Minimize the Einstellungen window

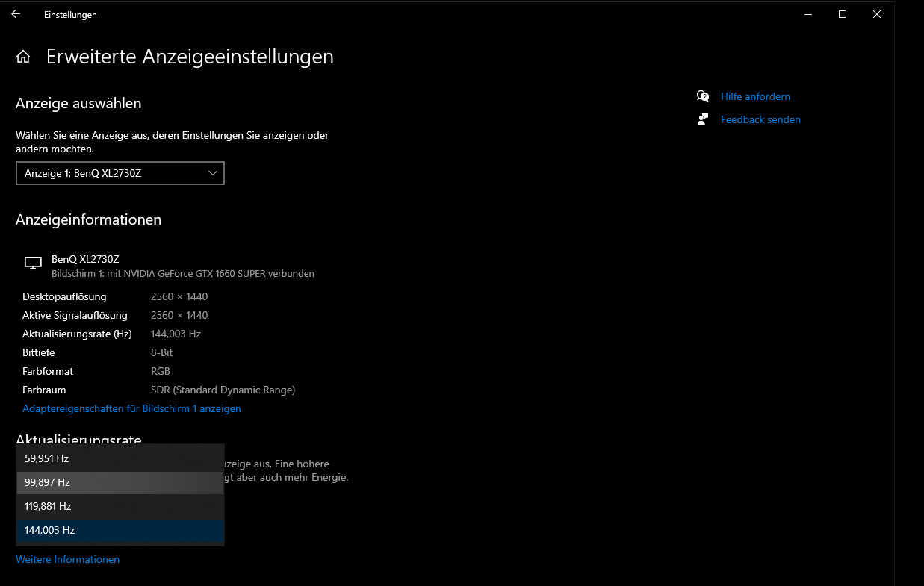tap(808, 14)
